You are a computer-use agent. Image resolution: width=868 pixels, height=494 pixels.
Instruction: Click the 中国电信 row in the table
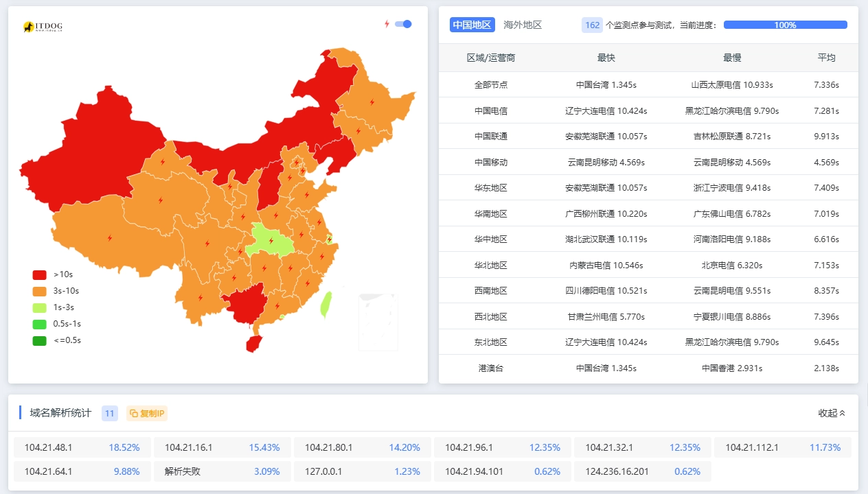[x=490, y=110]
